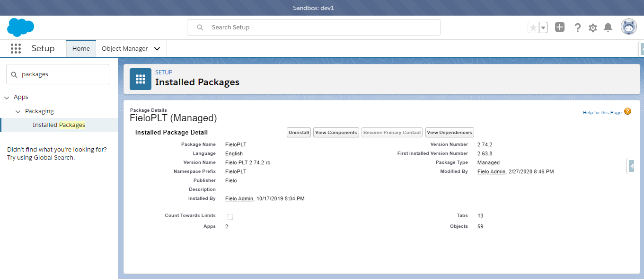Screen dimensions: 644x279
Task: Click View Dependencies button
Action: pyautogui.click(x=450, y=133)
